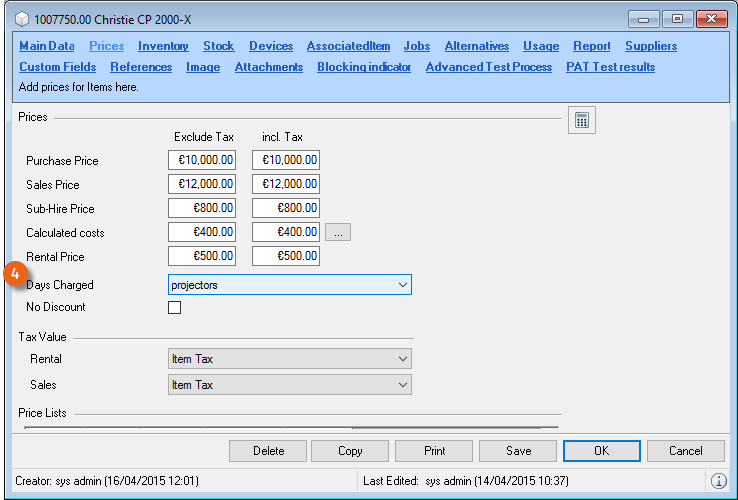Open the price calculator icon

point(582,121)
